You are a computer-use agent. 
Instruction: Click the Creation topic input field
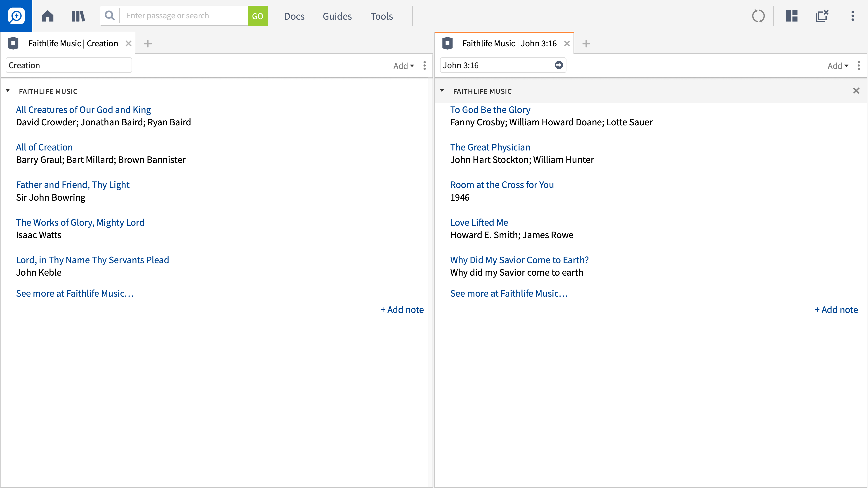(x=69, y=65)
